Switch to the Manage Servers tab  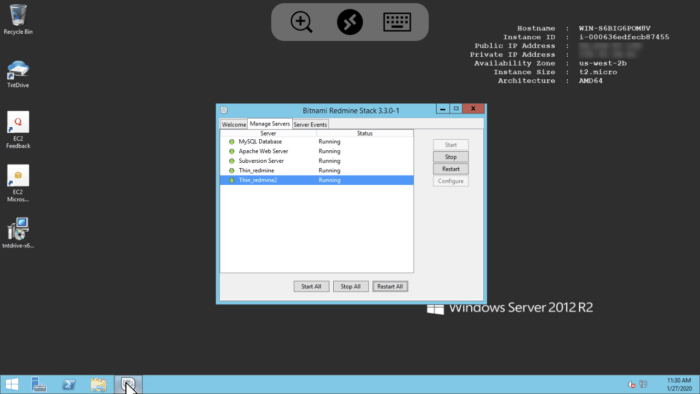click(270, 124)
